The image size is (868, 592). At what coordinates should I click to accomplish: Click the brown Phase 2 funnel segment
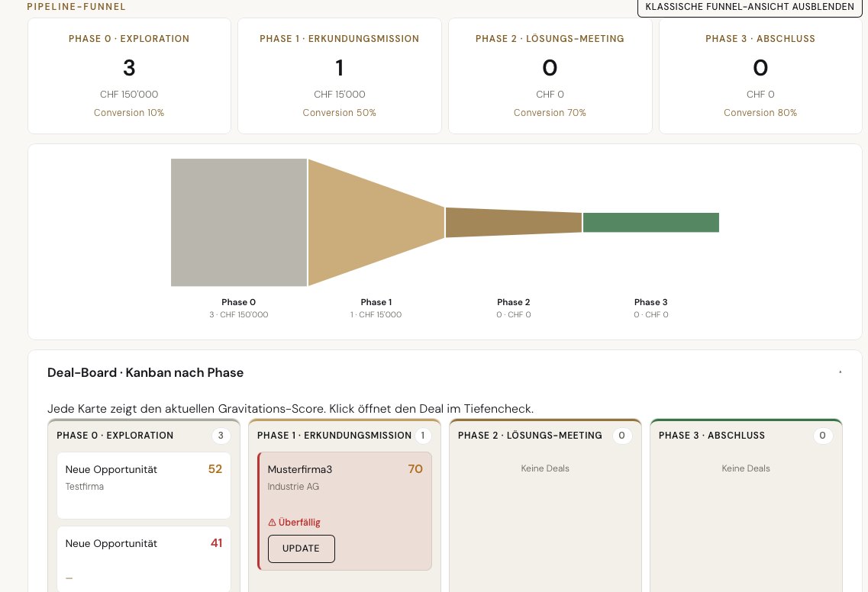[514, 223]
